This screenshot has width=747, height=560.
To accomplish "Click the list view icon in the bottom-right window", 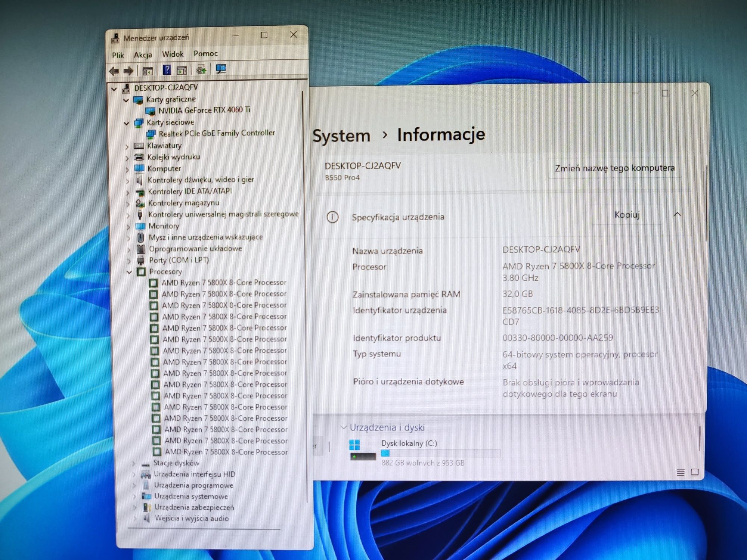I will (x=681, y=473).
